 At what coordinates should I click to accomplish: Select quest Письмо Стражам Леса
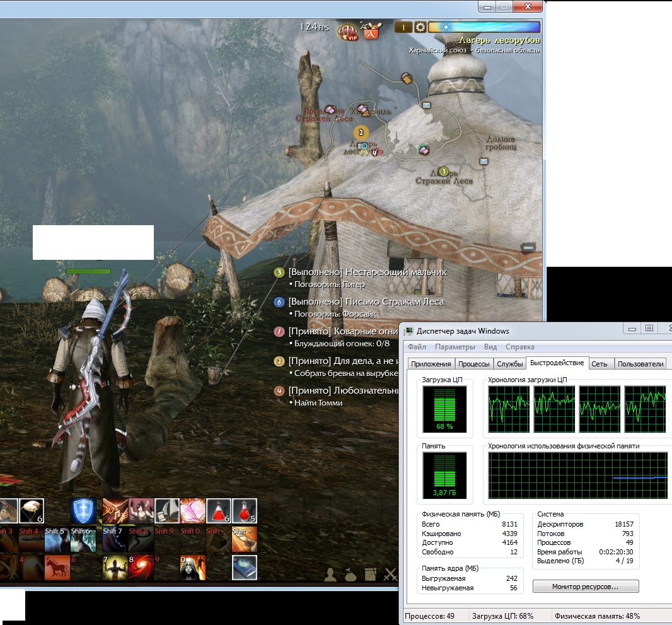(x=366, y=302)
